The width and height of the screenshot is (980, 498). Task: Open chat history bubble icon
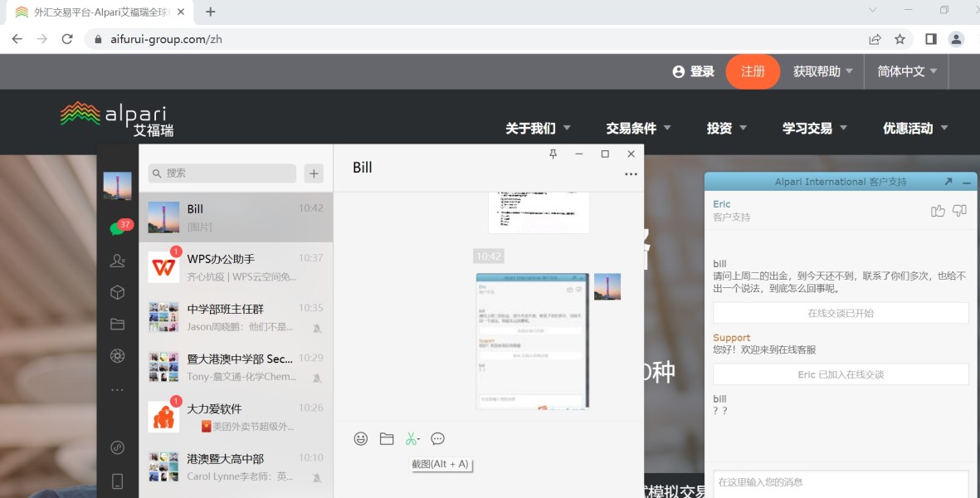[437, 438]
